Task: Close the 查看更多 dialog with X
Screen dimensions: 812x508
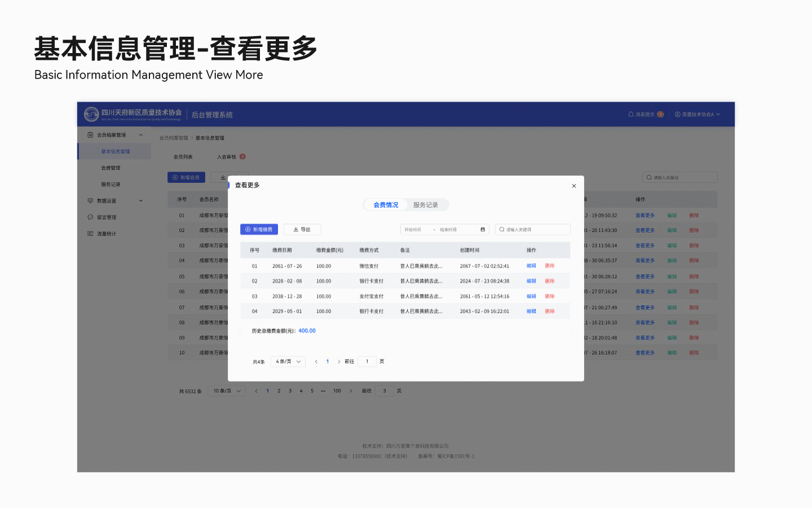Action: click(574, 186)
